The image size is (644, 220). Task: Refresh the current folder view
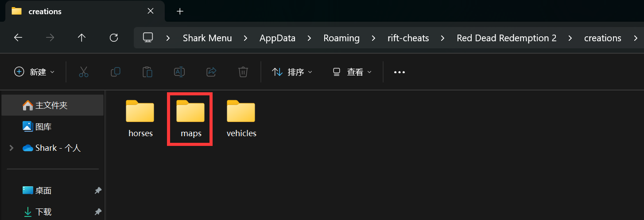point(114,38)
